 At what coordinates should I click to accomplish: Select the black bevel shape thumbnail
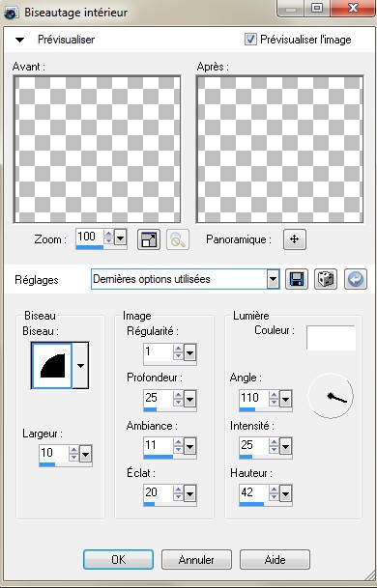point(52,365)
